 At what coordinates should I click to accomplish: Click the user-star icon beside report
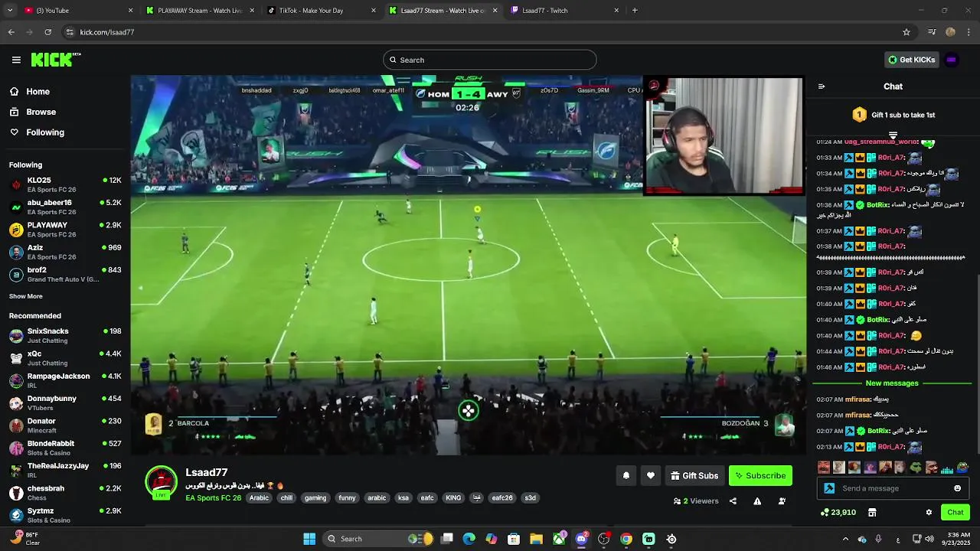point(782,501)
